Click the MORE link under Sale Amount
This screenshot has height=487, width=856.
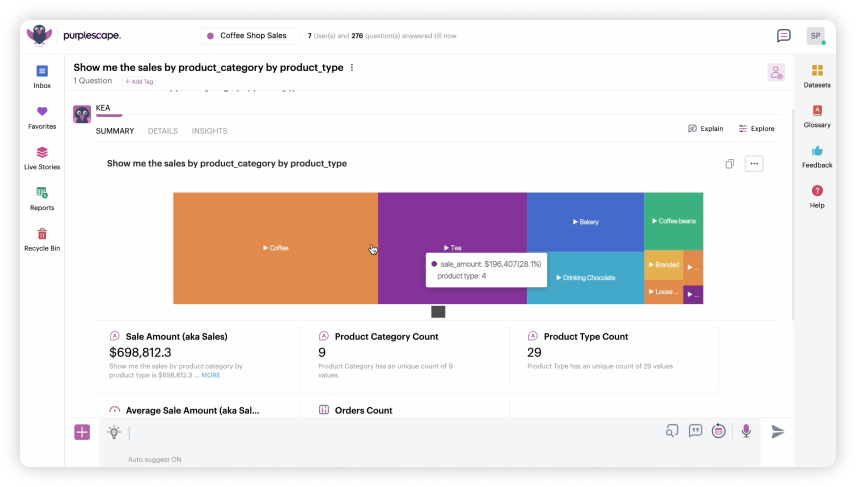click(211, 375)
